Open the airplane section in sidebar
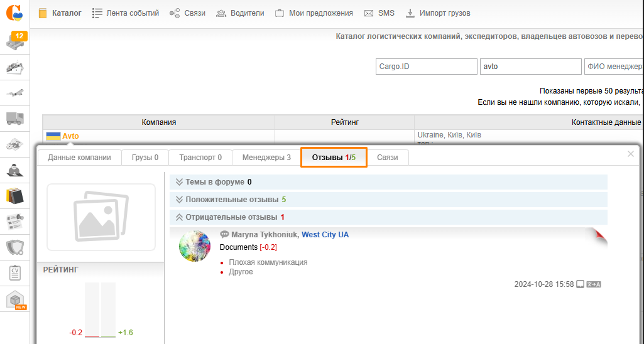The height and width of the screenshot is (344, 644). (14, 93)
